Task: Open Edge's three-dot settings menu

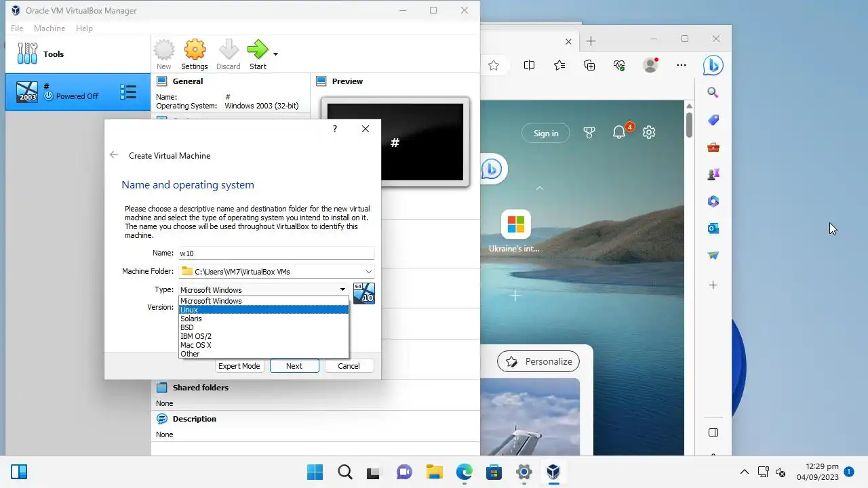Action: coord(682,65)
